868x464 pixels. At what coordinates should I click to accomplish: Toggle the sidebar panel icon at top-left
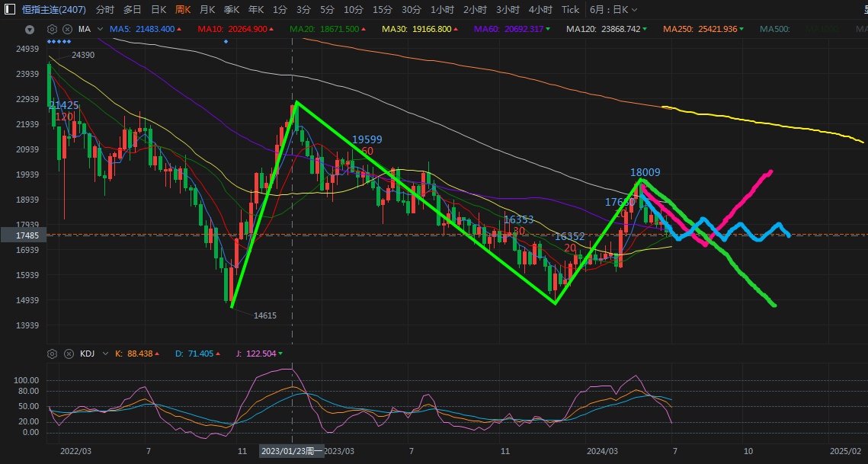coord(9,10)
